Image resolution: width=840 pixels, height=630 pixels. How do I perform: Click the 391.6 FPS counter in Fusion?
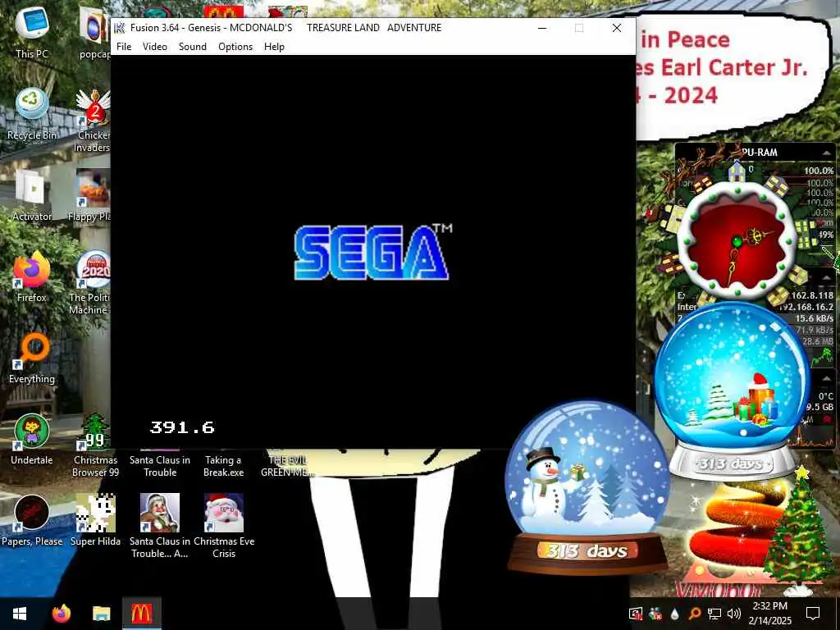point(182,427)
